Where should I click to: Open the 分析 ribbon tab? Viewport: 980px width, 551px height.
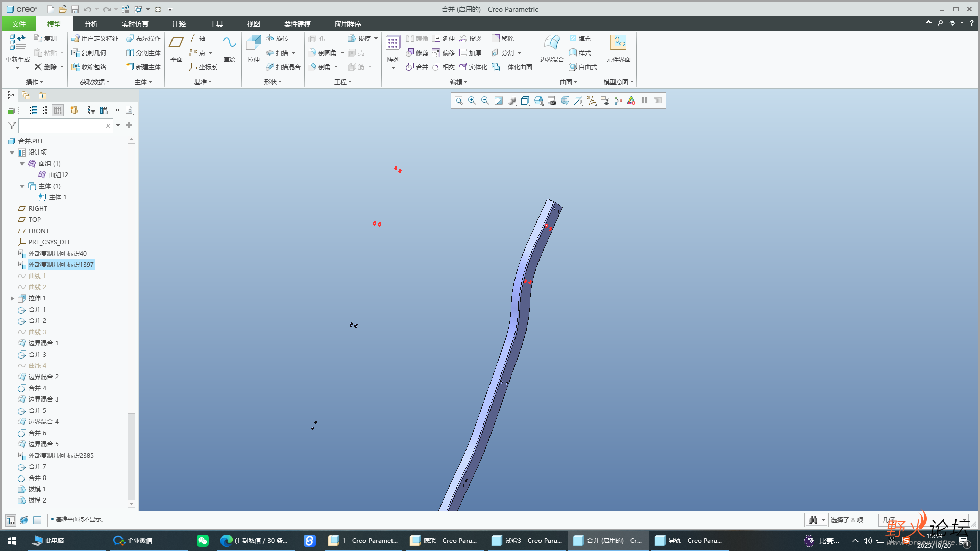[x=91, y=24]
